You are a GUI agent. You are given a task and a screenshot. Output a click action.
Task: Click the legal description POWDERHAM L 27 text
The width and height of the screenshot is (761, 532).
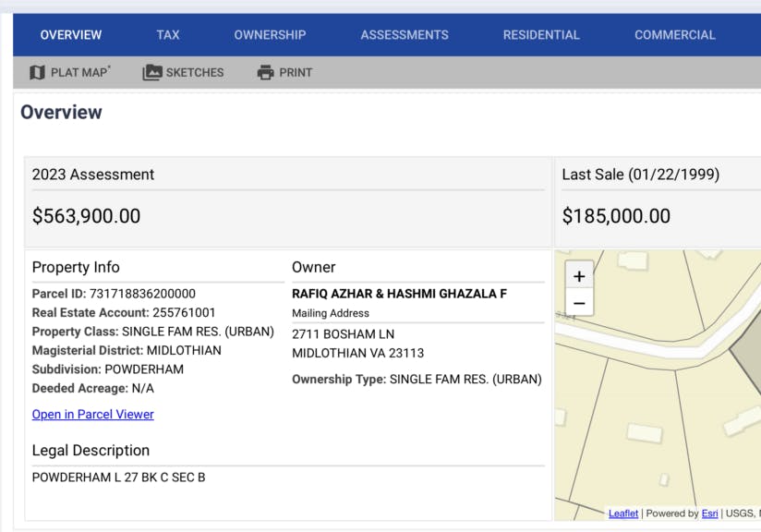coord(118,478)
